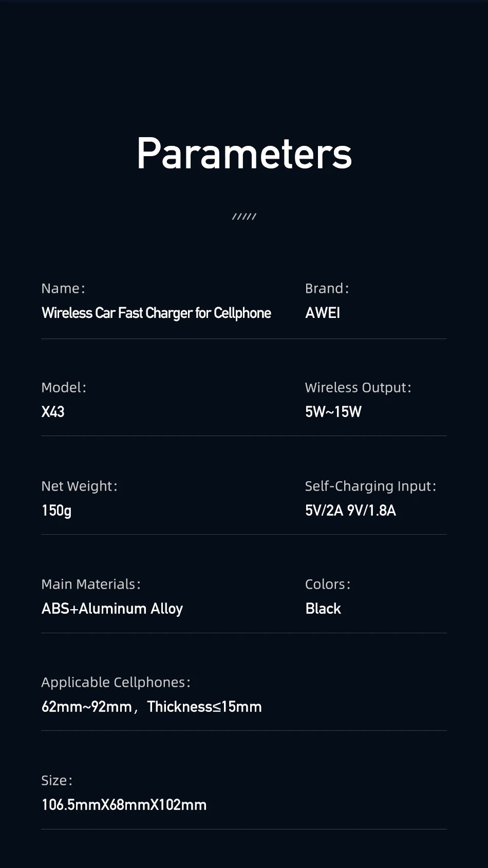Click the Thickness≤15mm text
488x868 pixels.
pos(204,707)
